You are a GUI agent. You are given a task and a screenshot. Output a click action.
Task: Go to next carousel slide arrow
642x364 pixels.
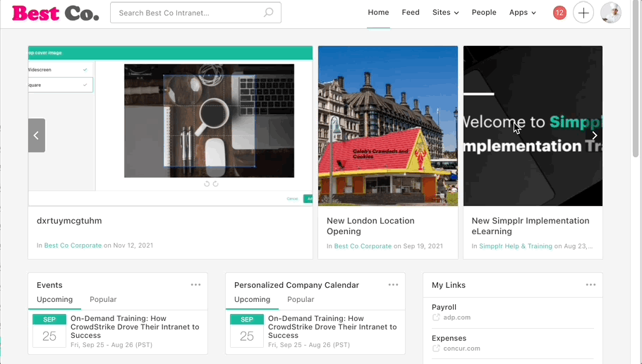[595, 135]
